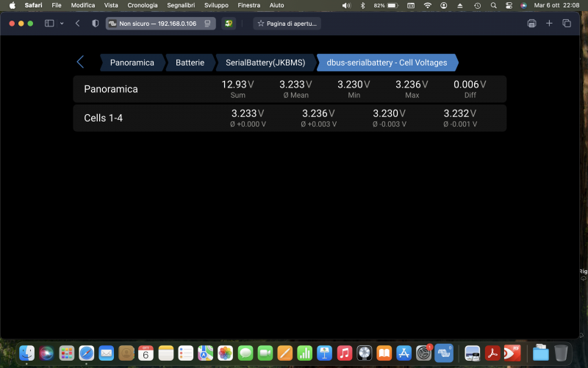This screenshot has height=368, width=588.
Task: Open the blue Victron app in the Dock
Action: pyautogui.click(x=444, y=353)
